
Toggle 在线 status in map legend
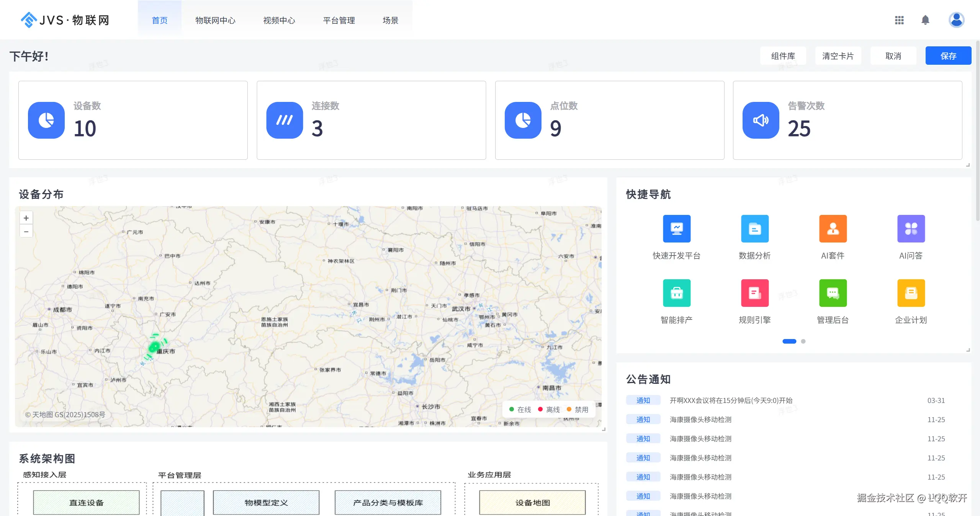[x=520, y=410]
